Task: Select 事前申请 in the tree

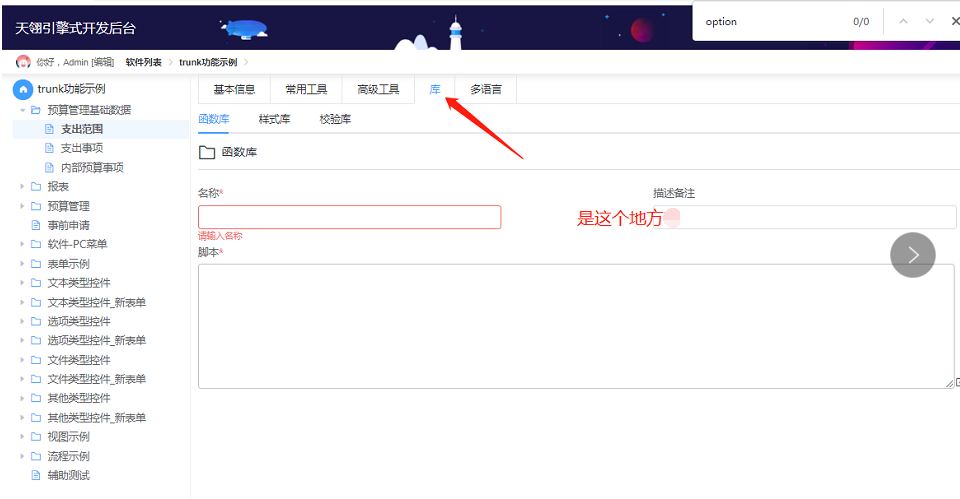Action: point(69,225)
